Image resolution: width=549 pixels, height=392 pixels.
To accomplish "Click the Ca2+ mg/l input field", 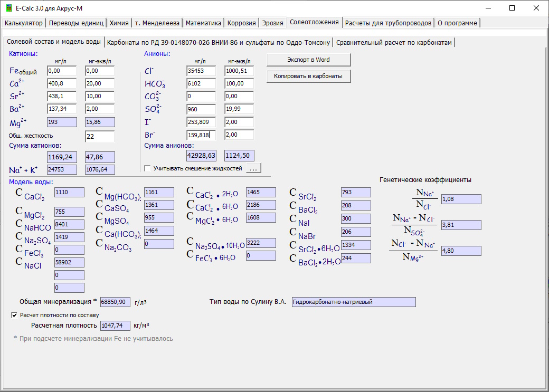I will 62,83.
